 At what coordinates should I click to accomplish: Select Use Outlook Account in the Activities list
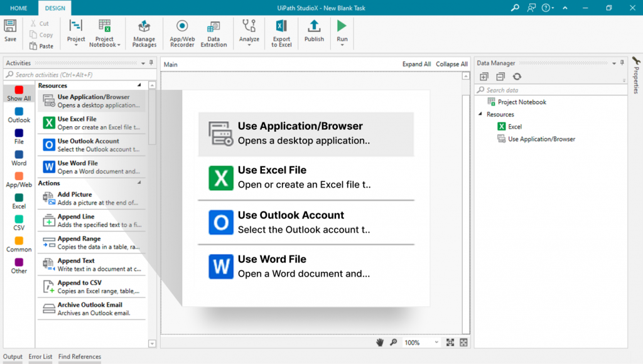click(92, 145)
